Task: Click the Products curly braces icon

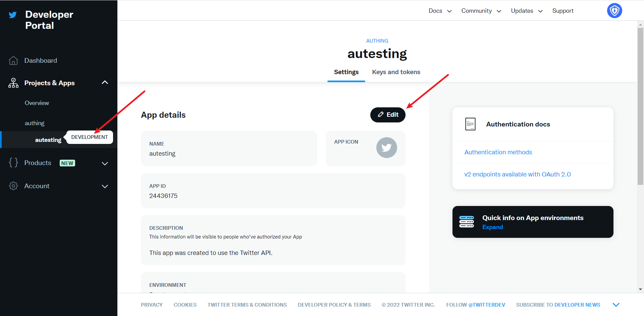Action: [13, 163]
